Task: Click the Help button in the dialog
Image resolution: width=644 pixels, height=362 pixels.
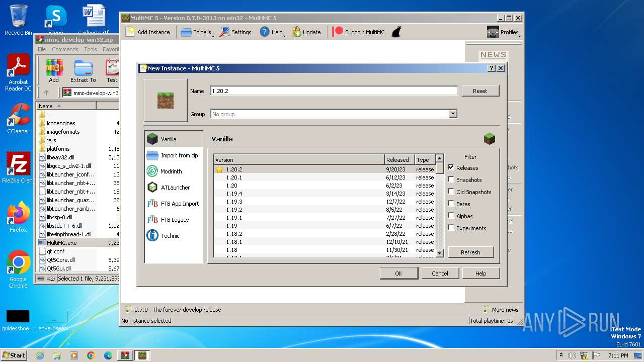Action: pos(481,274)
